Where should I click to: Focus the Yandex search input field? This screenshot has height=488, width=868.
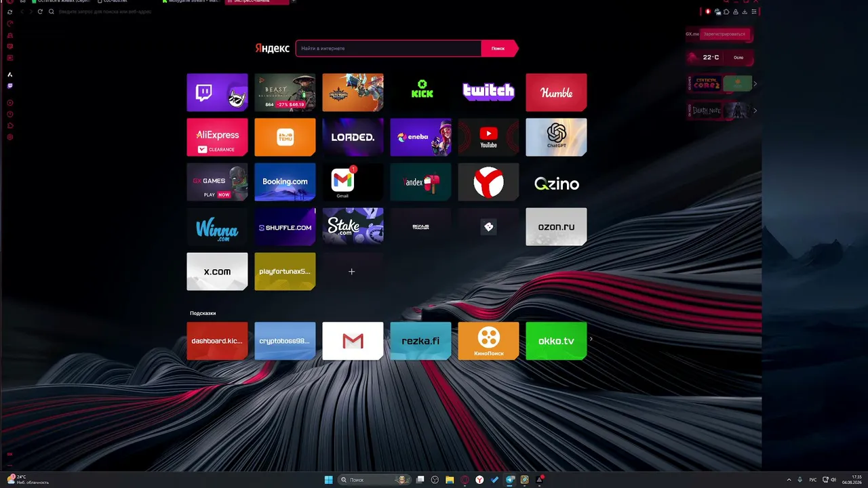389,48
